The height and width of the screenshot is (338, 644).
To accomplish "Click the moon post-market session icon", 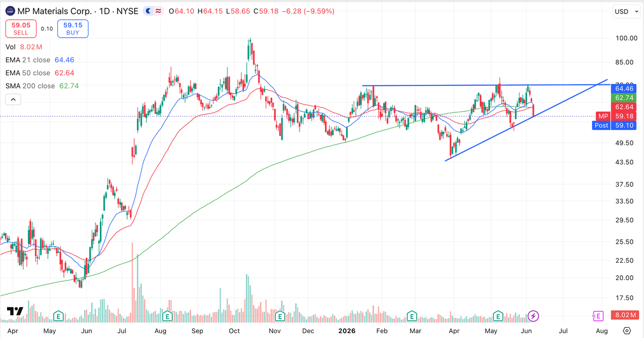I will click(148, 11).
